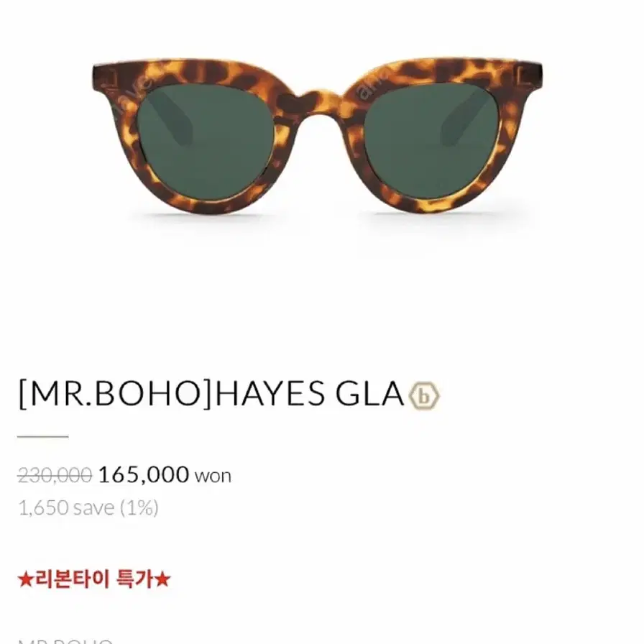Image resolution: width=644 pixels, height=644 pixels.
Task: Click the hexagon b brand badge icon
Action: point(424,396)
